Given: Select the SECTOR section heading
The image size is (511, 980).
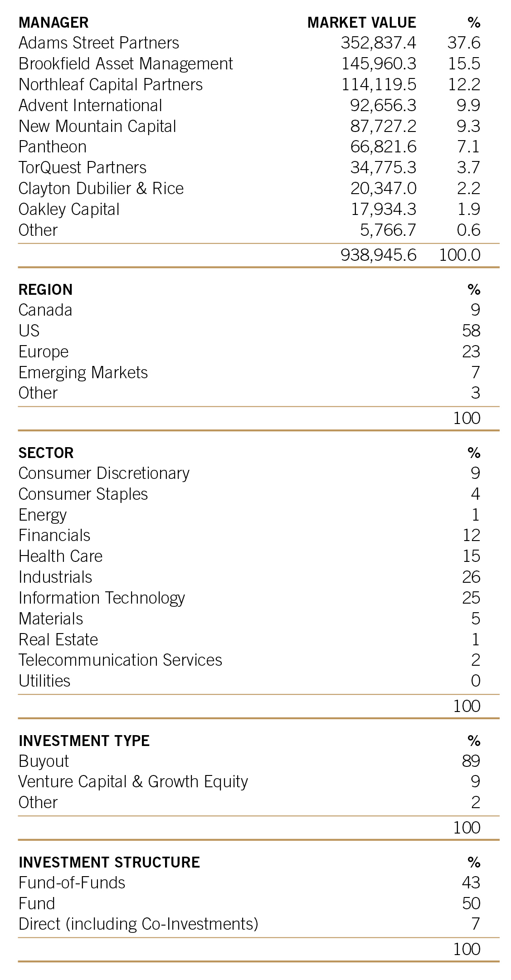Looking at the screenshot, I should (x=46, y=453).
